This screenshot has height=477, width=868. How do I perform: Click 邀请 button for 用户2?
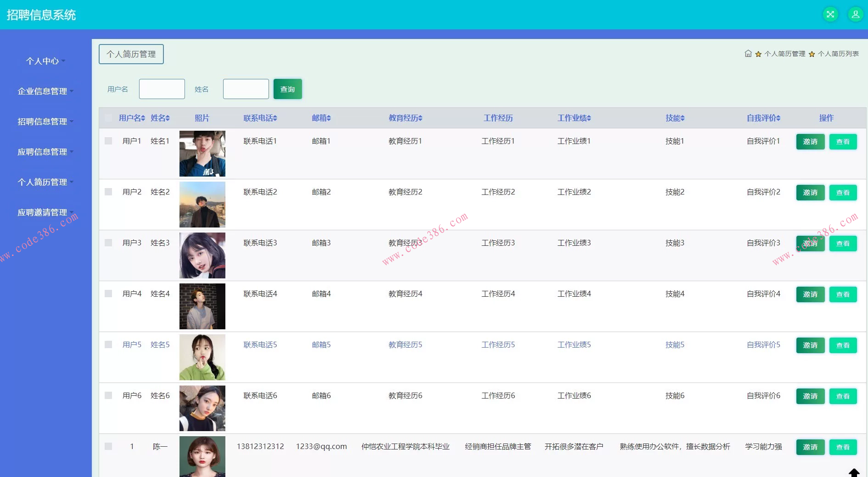pyautogui.click(x=810, y=193)
